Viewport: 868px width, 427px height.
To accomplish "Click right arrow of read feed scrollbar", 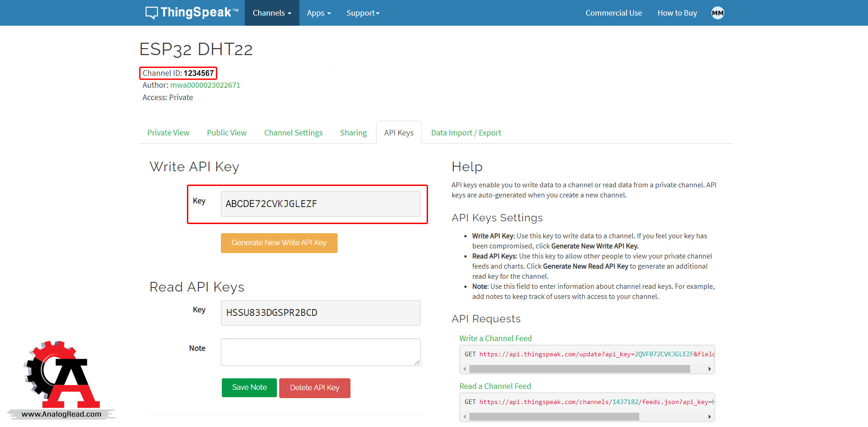I will pos(710,416).
